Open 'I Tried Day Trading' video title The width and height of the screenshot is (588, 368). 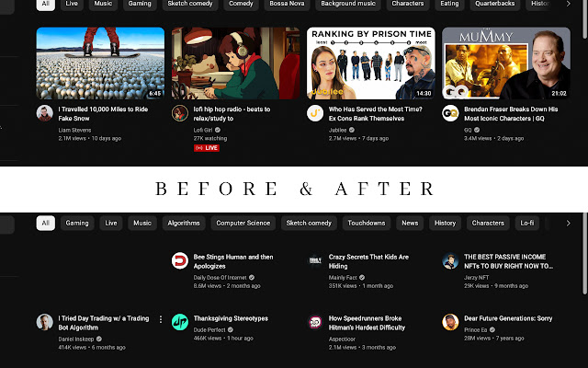coord(104,323)
